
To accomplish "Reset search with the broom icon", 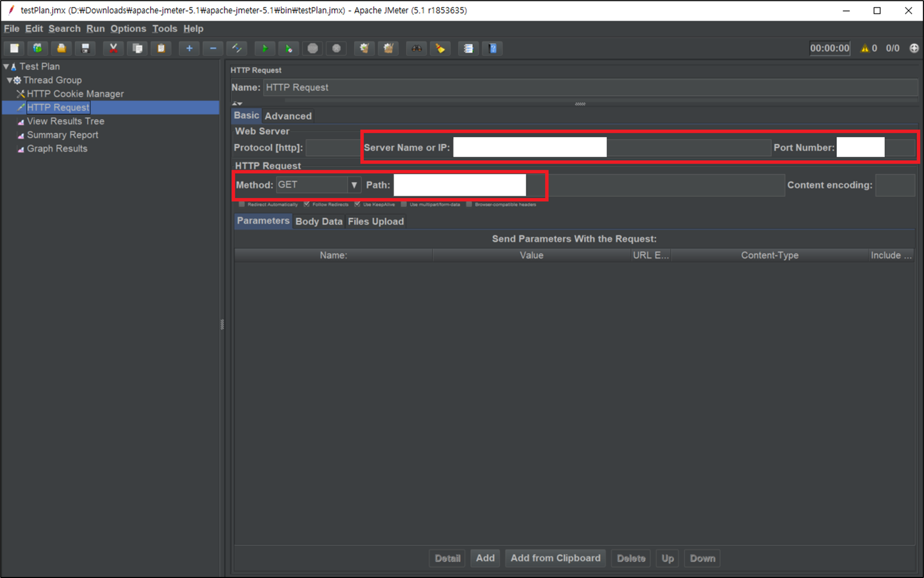I will (x=440, y=48).
